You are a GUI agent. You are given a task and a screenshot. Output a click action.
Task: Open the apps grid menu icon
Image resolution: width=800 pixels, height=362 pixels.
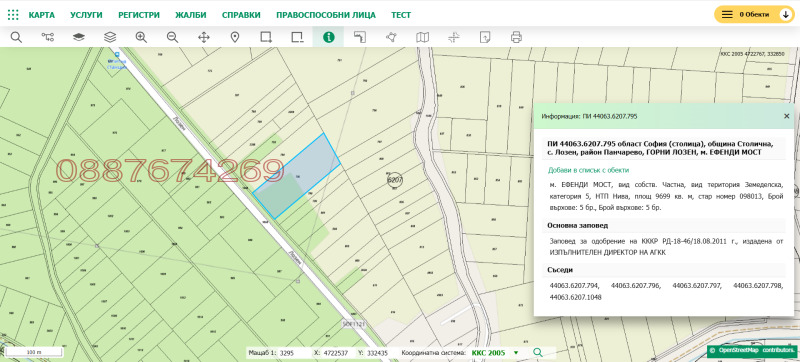tap(13, 15)
